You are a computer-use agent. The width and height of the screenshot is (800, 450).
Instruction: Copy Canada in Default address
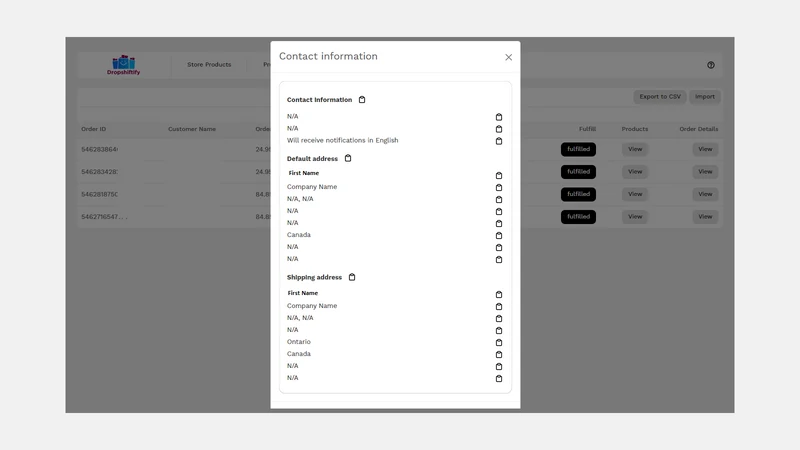coord(499,235)
